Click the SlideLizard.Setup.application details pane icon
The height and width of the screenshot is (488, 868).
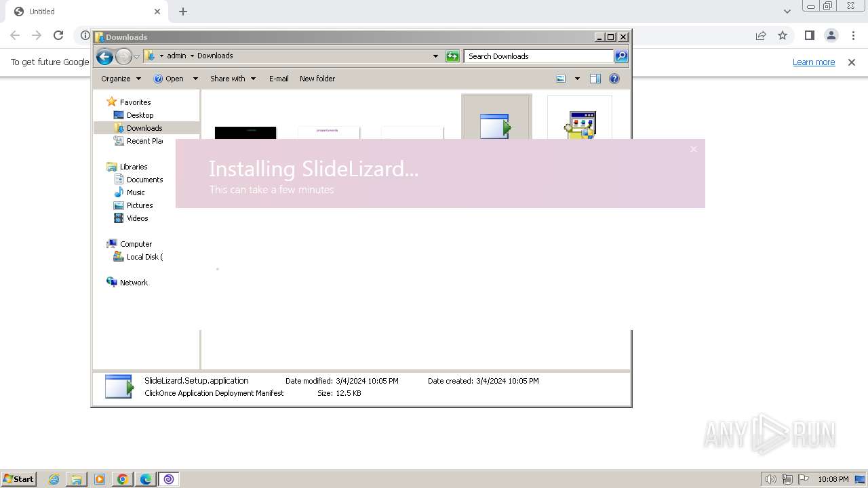119,386
